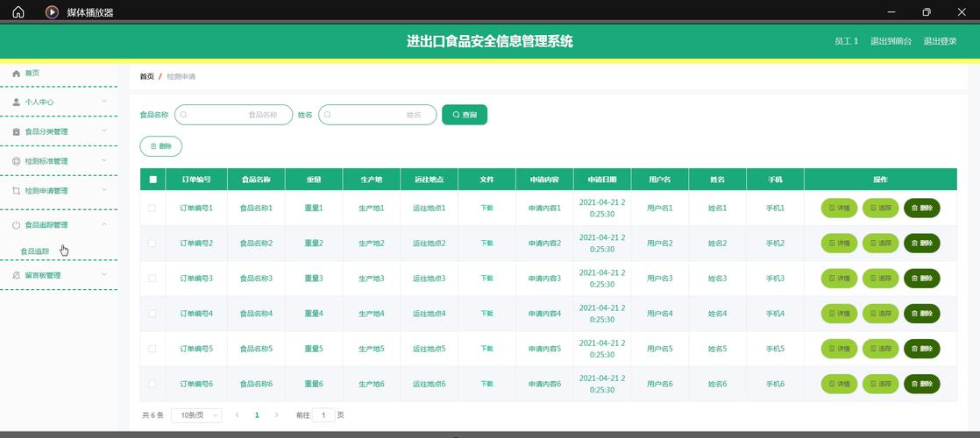Click the green 查询 search button
The width and height of the screenshot is (980, 438).
click(464, 115)
